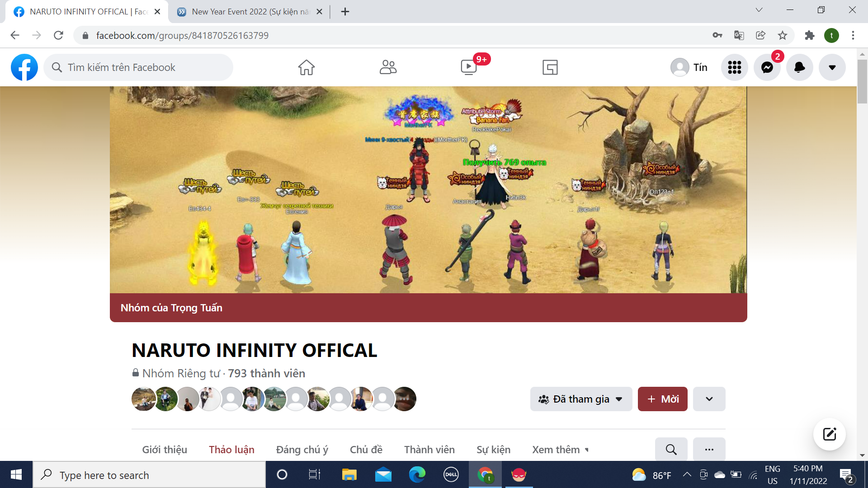This screenshot has height=488, width=868.
Task: Click the floating new message compose icon
Action: point(830,434)
